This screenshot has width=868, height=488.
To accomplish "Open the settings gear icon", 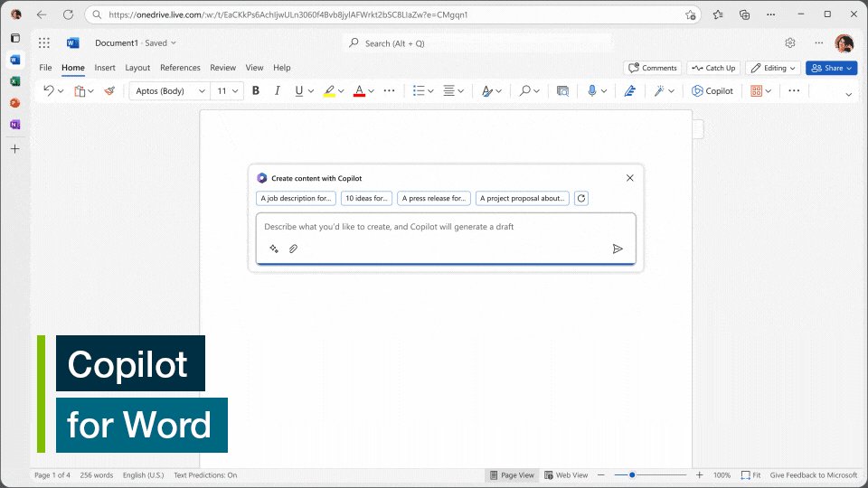I will [790, 42].
